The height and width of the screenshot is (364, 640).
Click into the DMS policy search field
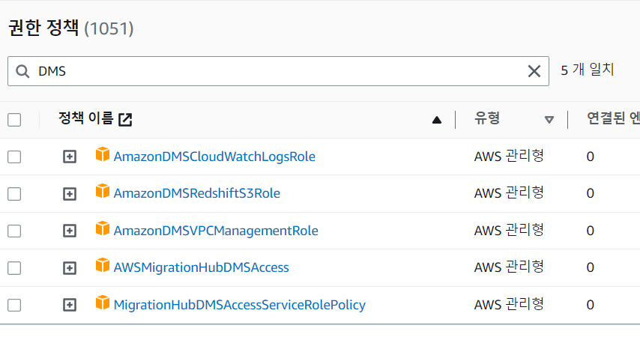(x=278, y=71)
